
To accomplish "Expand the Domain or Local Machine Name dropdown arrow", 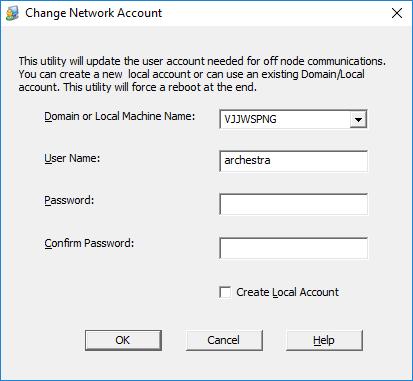I will 358,119.
